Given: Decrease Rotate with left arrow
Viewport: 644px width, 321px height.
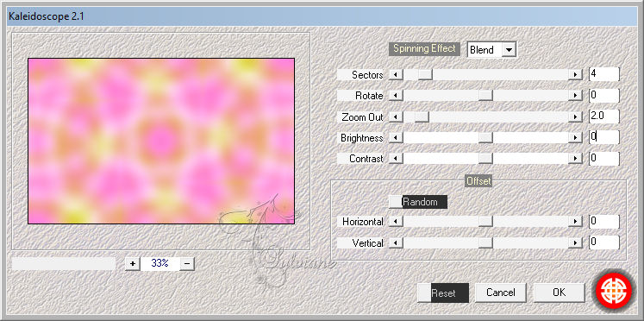Looking at the screenshot, I should pyautogui.click(x=396, y=96).
